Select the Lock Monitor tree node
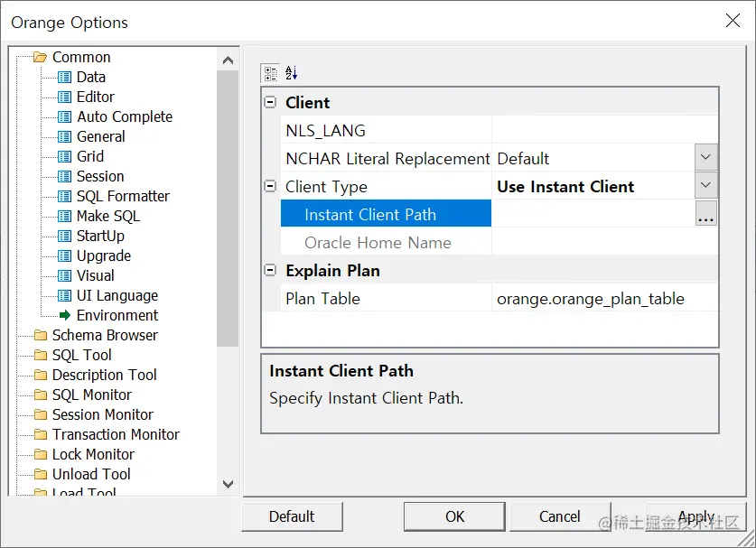Image resolution: width=756 pixels, height=548 pixels. (93, 454)
